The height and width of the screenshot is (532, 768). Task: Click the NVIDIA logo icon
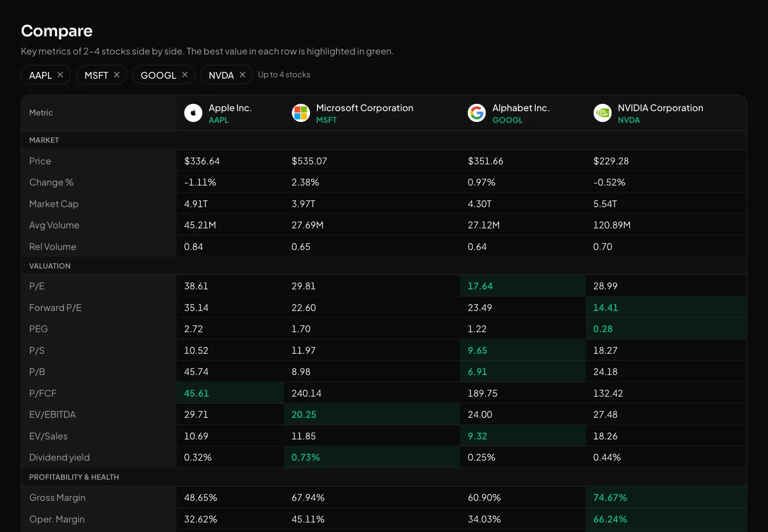click(602, 113)
